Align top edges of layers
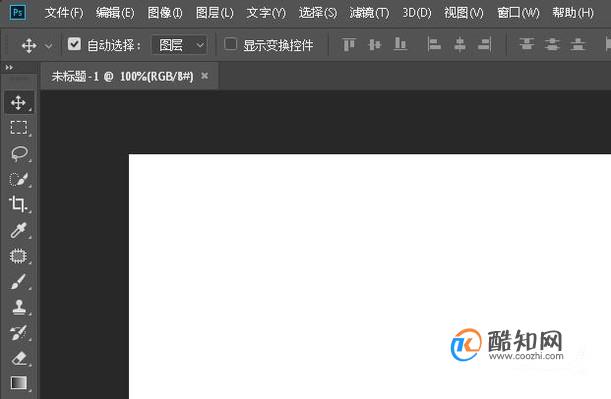 click(349, 44)
